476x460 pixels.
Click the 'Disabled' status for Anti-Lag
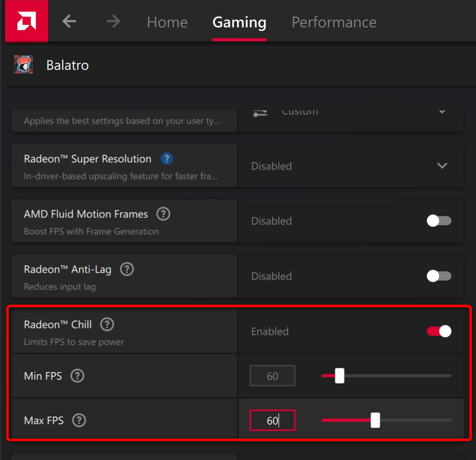pos(271,276)
